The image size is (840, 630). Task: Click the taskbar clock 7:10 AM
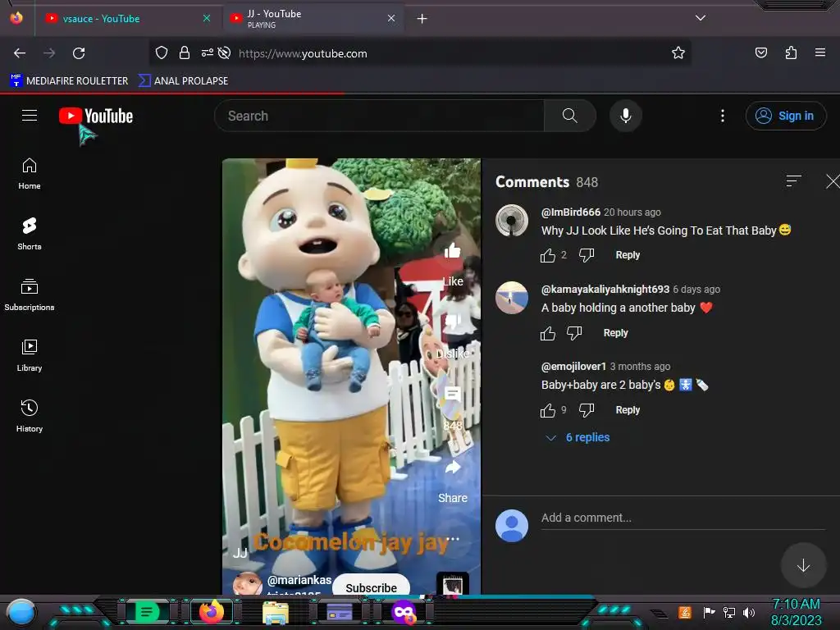[x=796, y=605]
